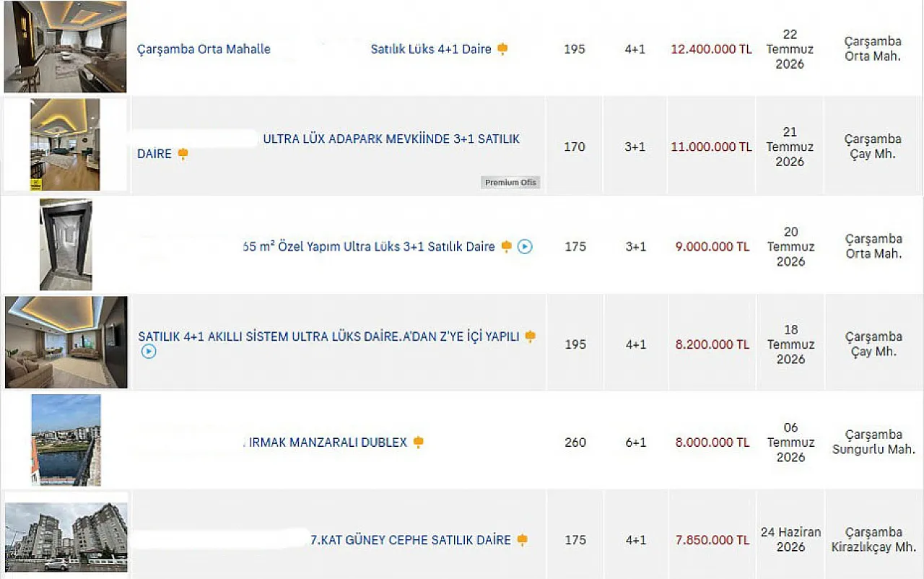Click the orange pin icon after Satılık Lüks 4+1 Daire

pyautogui.click(x=502, y=49)
